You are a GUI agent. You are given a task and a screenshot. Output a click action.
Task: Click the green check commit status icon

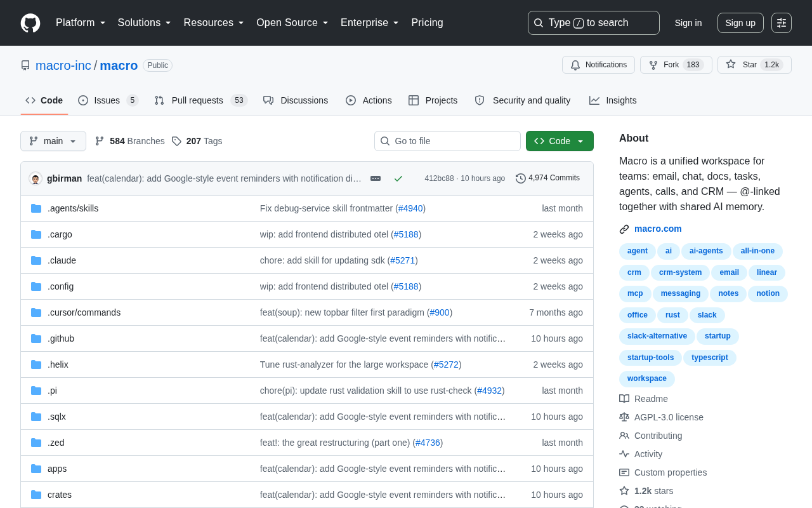[x=398, y=178]
